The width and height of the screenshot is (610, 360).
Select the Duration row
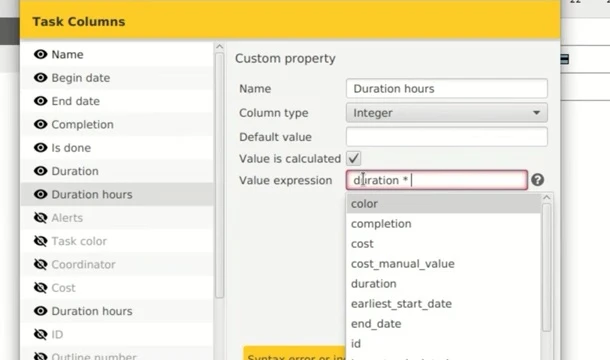pos(117,171)
